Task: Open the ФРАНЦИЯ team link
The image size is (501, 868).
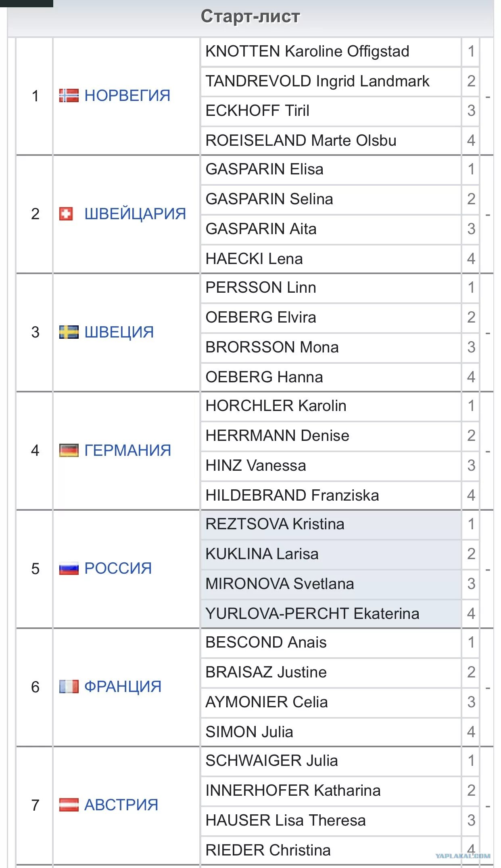Action: (x=123, y=687)
